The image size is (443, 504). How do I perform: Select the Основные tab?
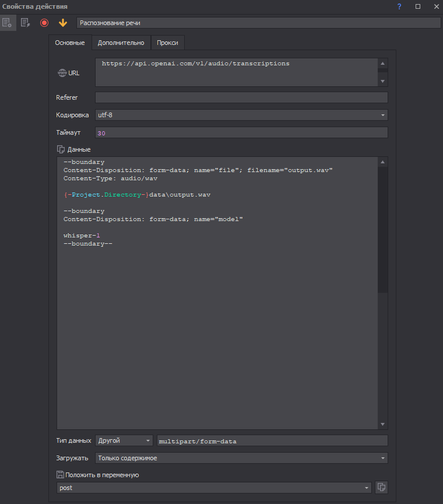coord(70,43)
